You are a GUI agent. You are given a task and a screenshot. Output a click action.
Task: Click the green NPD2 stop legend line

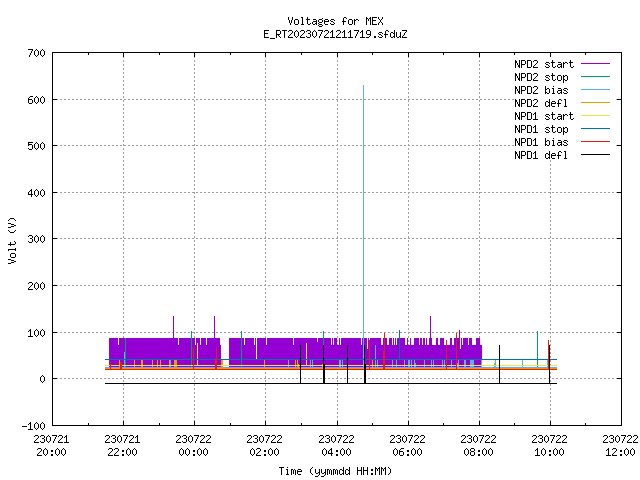tap(595, 76)
